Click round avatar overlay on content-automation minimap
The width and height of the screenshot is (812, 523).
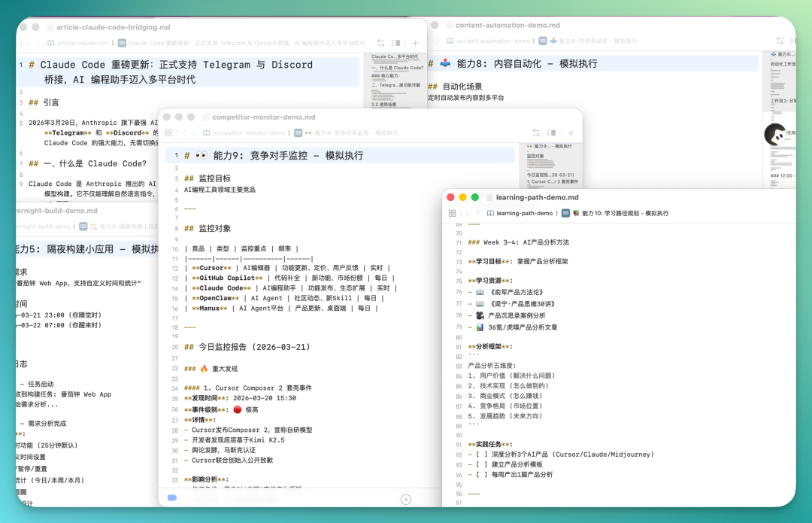[x=776, y=135]
